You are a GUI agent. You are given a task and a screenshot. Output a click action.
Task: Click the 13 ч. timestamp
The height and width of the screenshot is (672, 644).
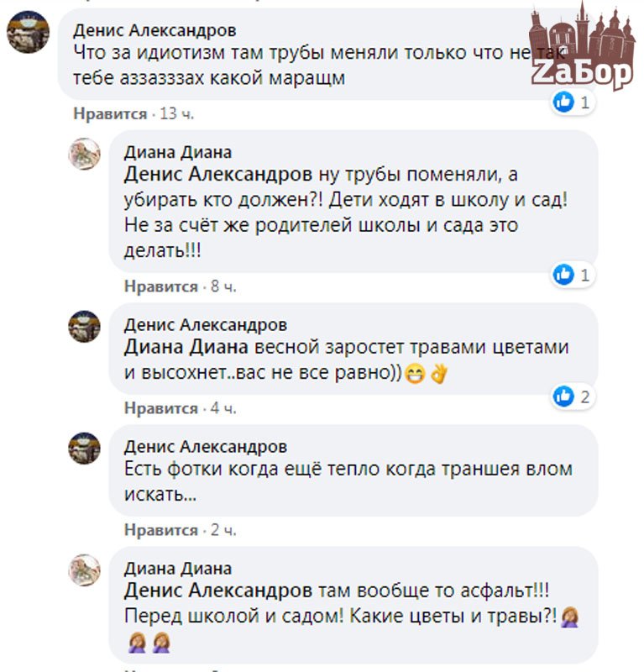177,114
